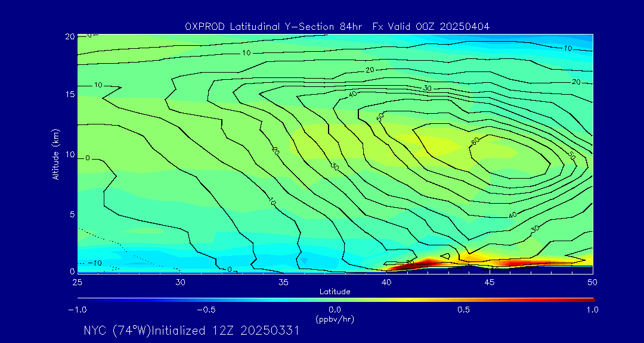The image size is (644, 343).
Task: Select altitude axis tick label '20'
Action: click(x=70, y=36)
